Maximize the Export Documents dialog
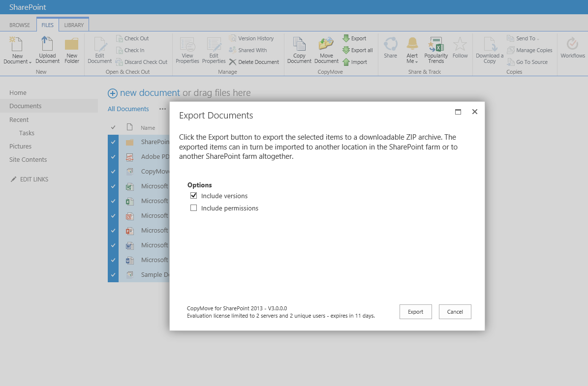 [458, 112]
